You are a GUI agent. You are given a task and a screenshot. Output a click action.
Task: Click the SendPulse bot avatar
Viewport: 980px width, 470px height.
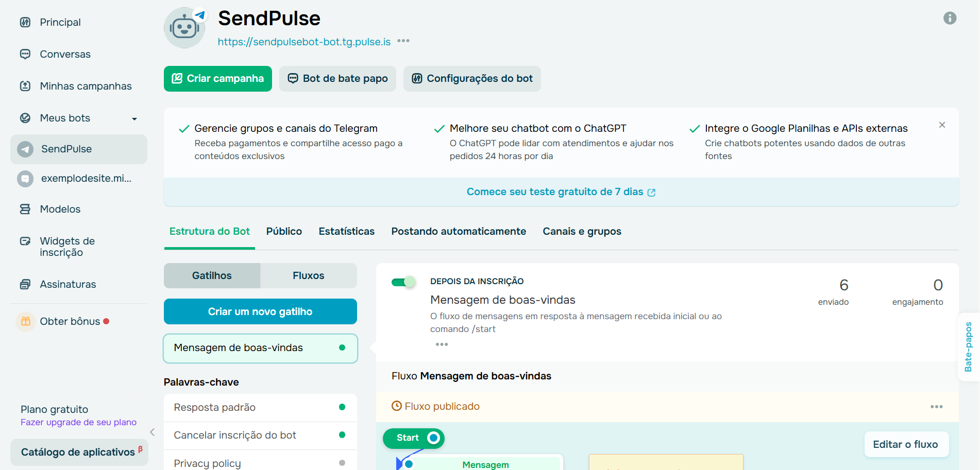coord(184,28)
